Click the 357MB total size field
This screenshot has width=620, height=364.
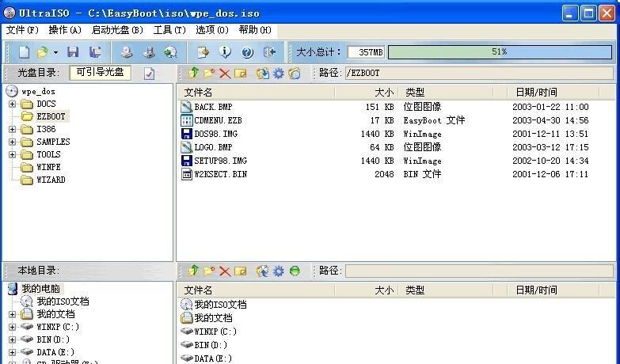[366, 52]
